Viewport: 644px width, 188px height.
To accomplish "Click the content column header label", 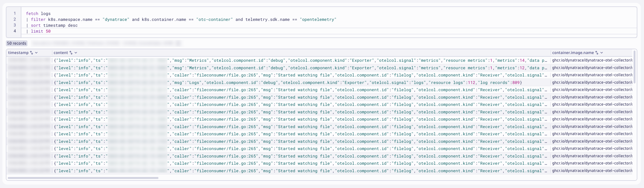I will 61,53.
